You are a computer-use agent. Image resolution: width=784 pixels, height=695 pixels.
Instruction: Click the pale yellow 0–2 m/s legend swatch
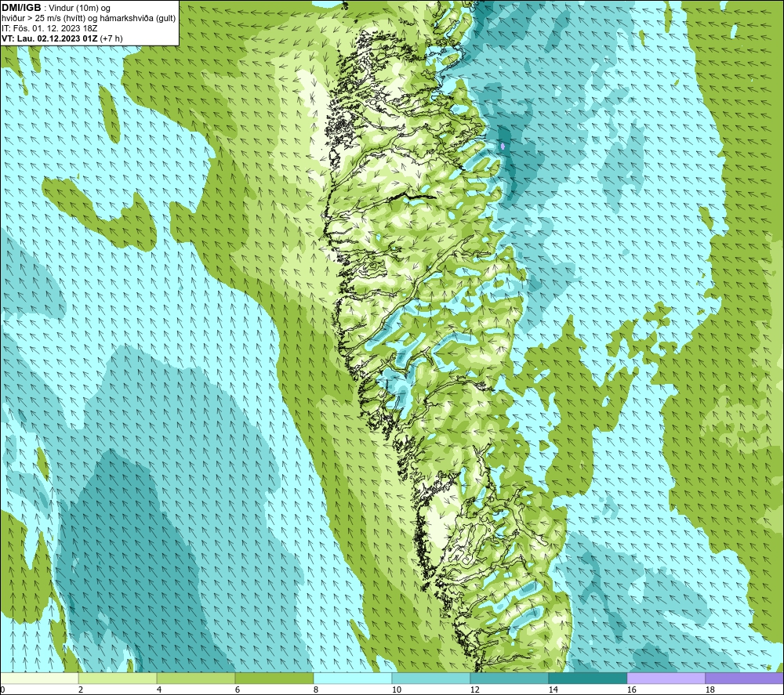(x=39, y=678)
